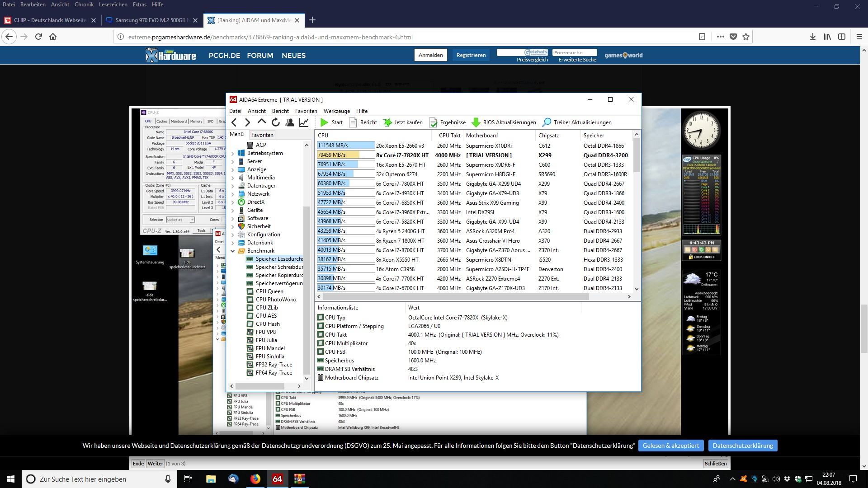Click AIDA64 forward navigation arrow
This screenshot has height=488, width=868.
click(x=247, y=122)
